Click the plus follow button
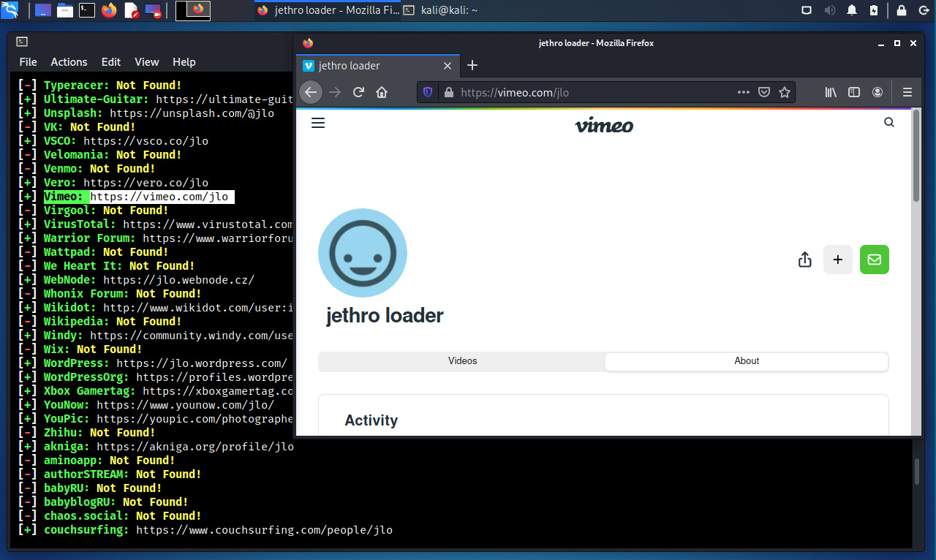The image size is (936, 560). [838, 260]
